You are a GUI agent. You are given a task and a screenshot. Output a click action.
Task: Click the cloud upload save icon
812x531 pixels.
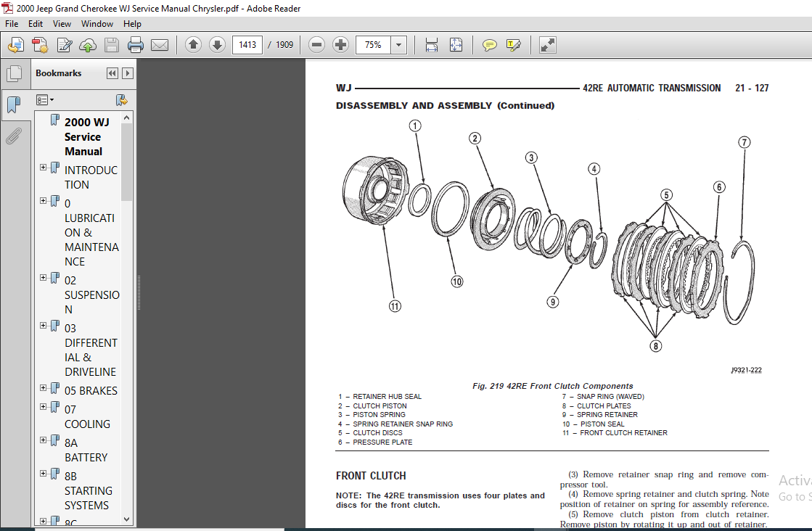[x=88, y=45]
